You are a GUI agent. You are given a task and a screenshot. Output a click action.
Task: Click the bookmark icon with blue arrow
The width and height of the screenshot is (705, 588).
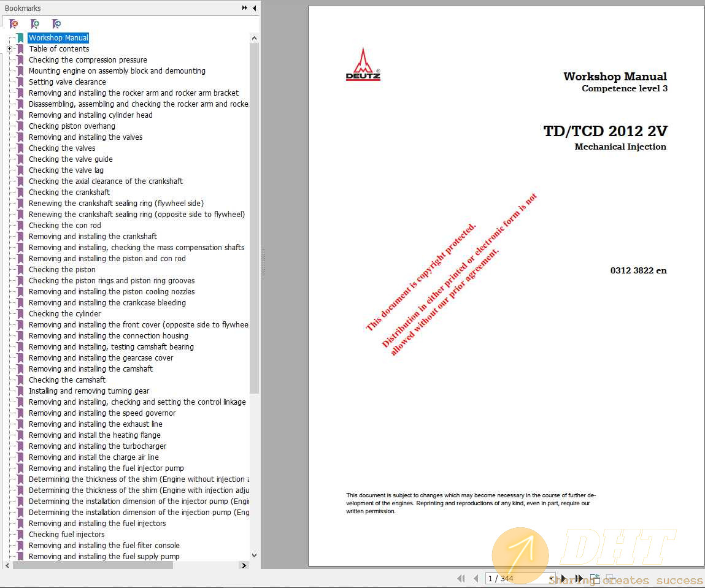point(56,24)
